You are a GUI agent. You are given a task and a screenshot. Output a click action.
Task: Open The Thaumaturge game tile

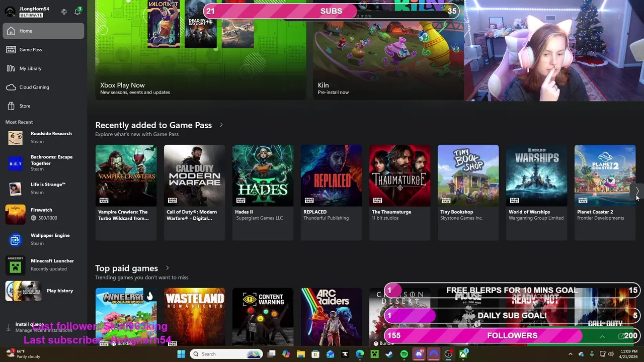point(399,192)
